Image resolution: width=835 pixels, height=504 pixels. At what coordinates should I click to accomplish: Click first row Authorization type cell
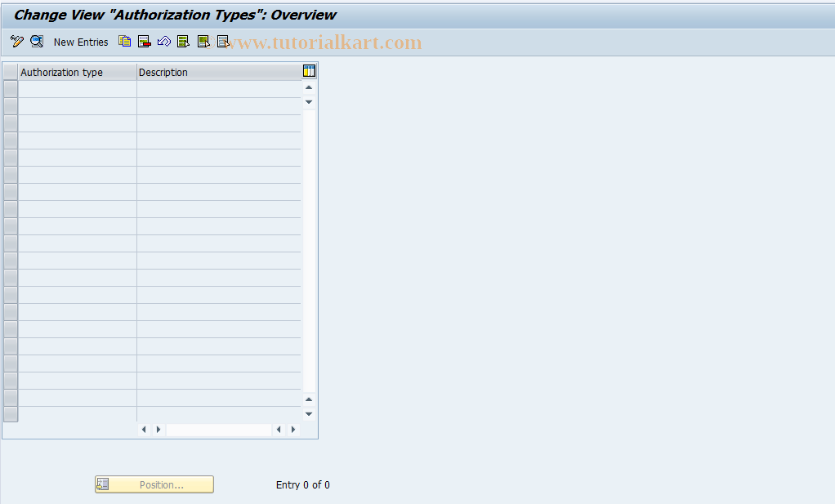click(78, 89)
